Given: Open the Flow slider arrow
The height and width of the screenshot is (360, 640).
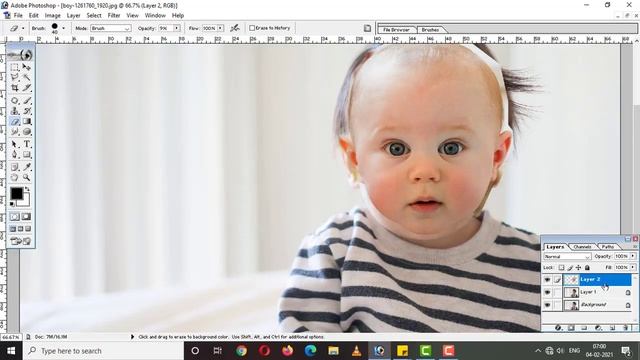Looking at the screenshot, I should tap(220, 28).
